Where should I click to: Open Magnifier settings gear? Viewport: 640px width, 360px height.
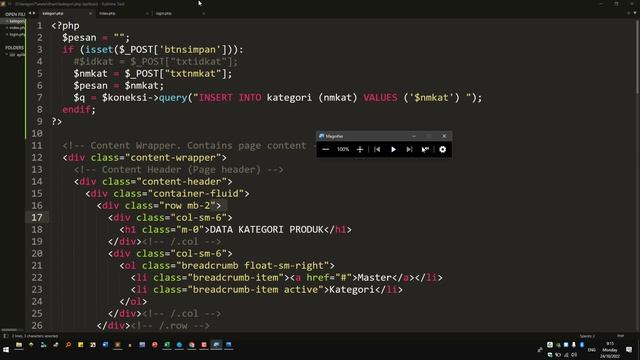pyautogui.click(x=442, y=149)
